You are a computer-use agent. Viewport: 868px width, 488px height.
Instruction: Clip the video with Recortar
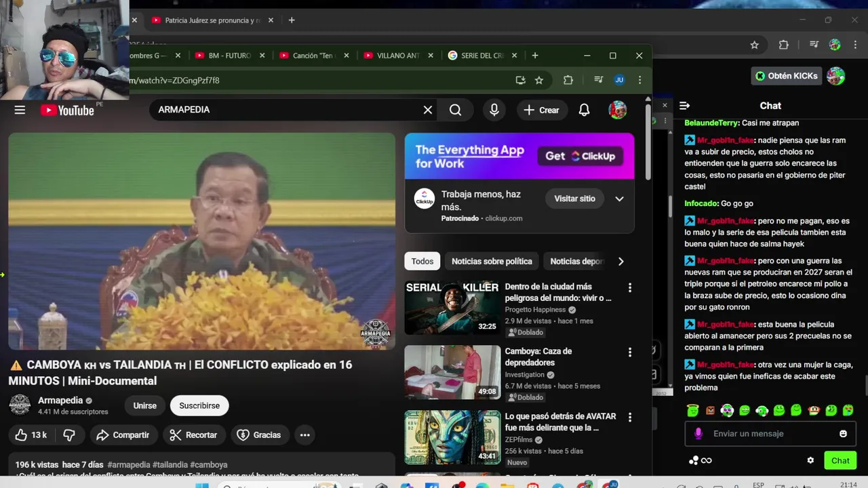click(x=194, y=435)
